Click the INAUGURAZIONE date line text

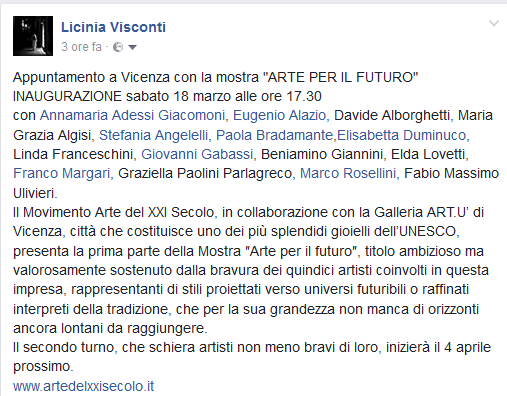pos(167,96)
